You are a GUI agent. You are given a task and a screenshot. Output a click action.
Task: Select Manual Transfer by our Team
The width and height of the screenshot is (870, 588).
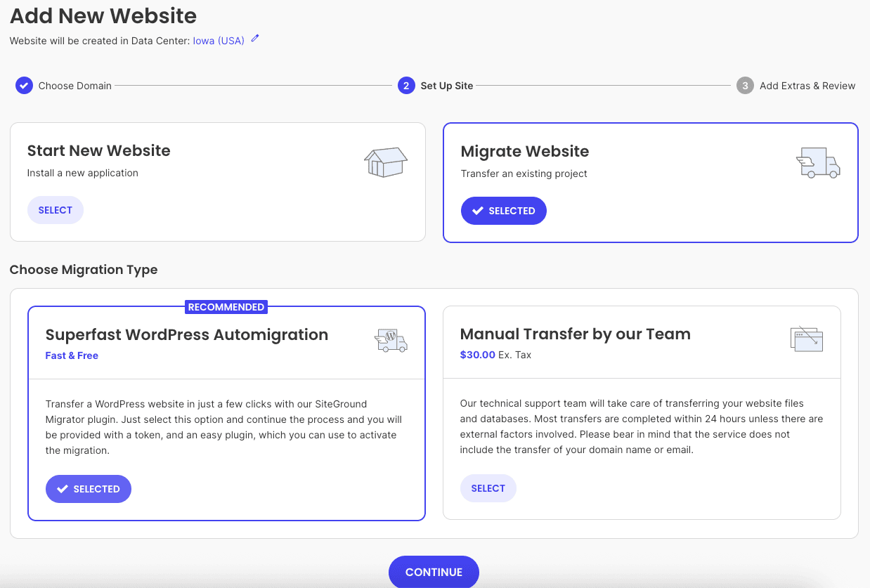488,488
